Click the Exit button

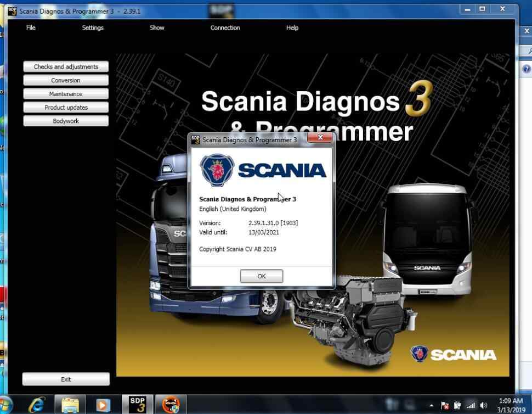[66, 379]
